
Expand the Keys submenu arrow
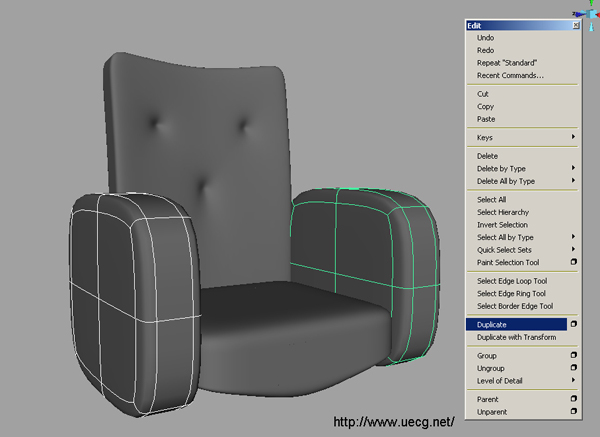[573, 137]
